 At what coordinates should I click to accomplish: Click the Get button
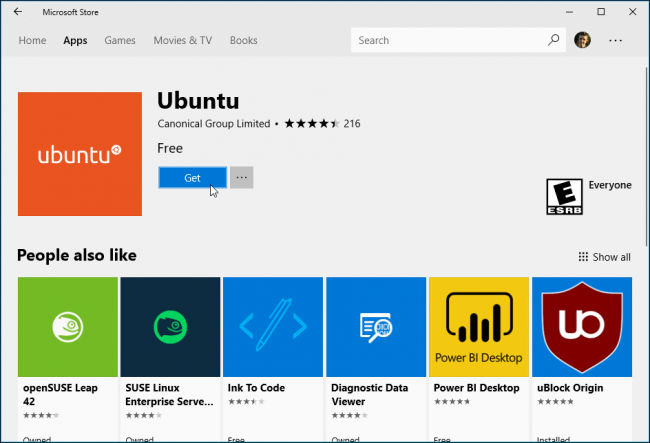pos(192,178)
